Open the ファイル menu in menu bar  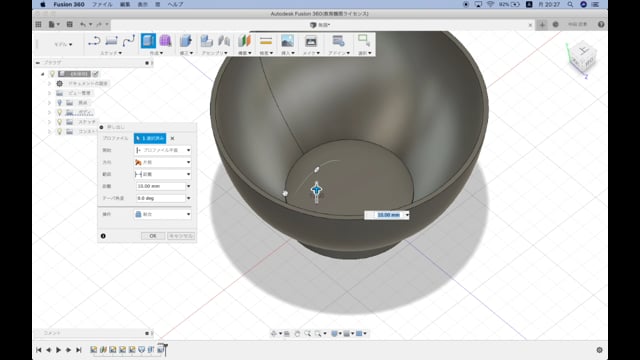[102, 4]
